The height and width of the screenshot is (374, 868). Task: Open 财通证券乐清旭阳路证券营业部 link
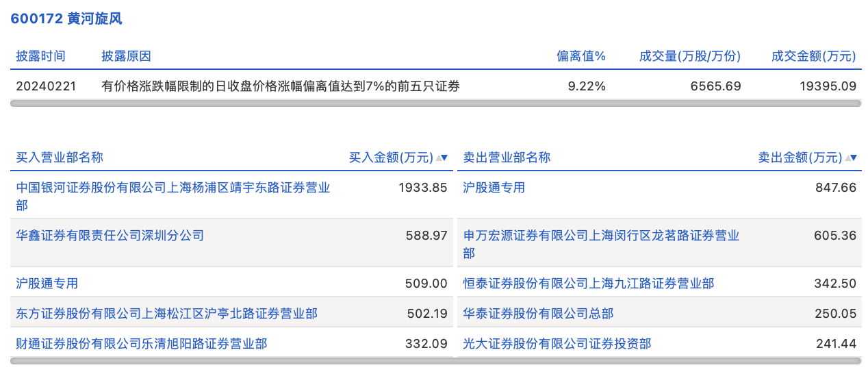142,344
